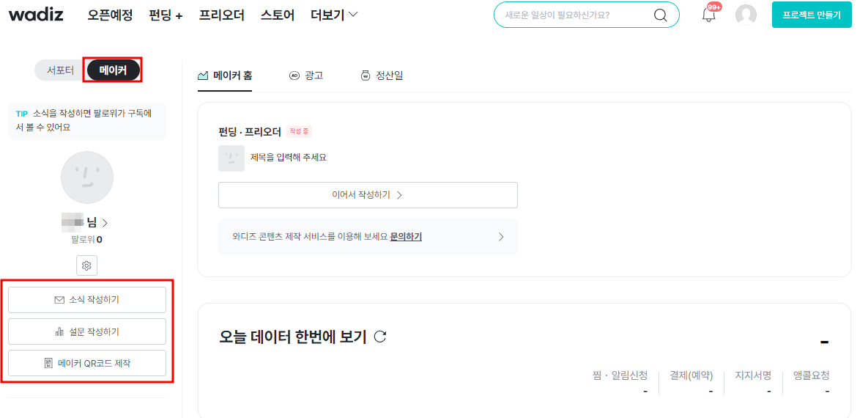868x418 pixels.
Task: Click 이어서 작성하기 button
Action: pyautogui.click(x=368, y=195)
